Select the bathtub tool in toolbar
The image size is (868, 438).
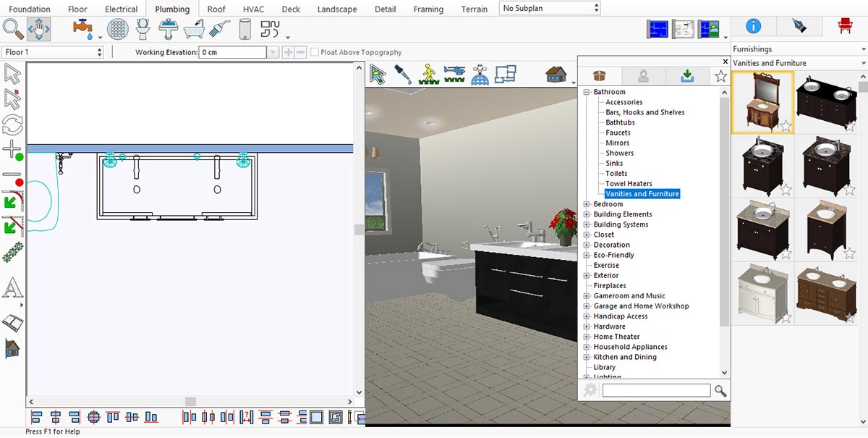[x=194, y=29]
